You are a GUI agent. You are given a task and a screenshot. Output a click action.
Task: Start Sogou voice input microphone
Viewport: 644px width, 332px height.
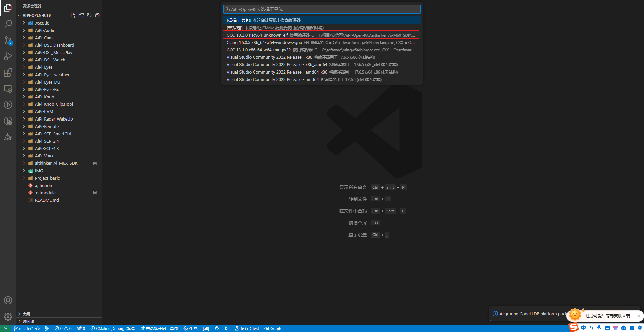[599, 328]
